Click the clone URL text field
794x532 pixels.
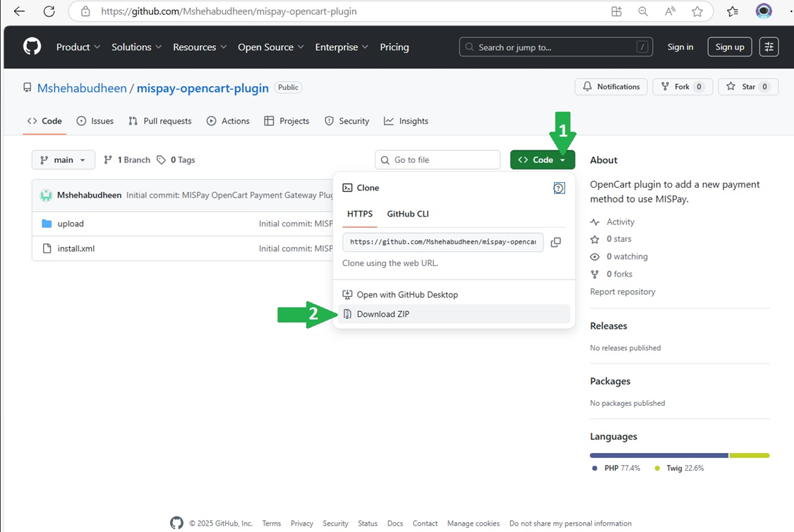[x=443, y=242]
